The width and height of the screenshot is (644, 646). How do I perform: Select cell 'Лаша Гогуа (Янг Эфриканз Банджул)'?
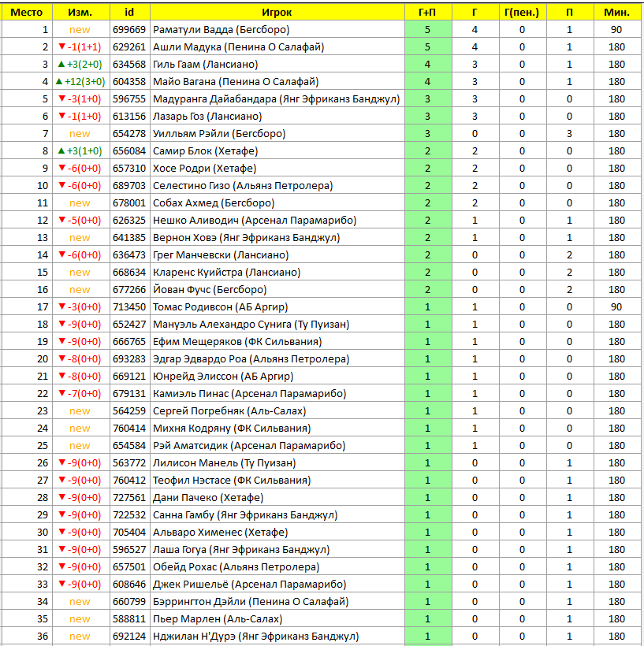pos(277,550)
